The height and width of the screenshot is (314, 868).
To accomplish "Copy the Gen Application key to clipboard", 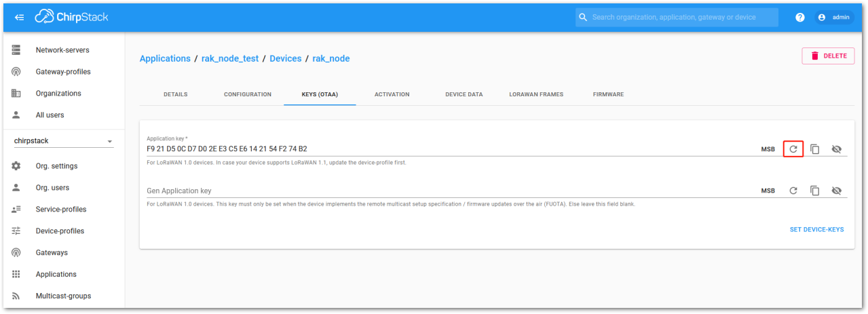I will [x=815, y=191].
